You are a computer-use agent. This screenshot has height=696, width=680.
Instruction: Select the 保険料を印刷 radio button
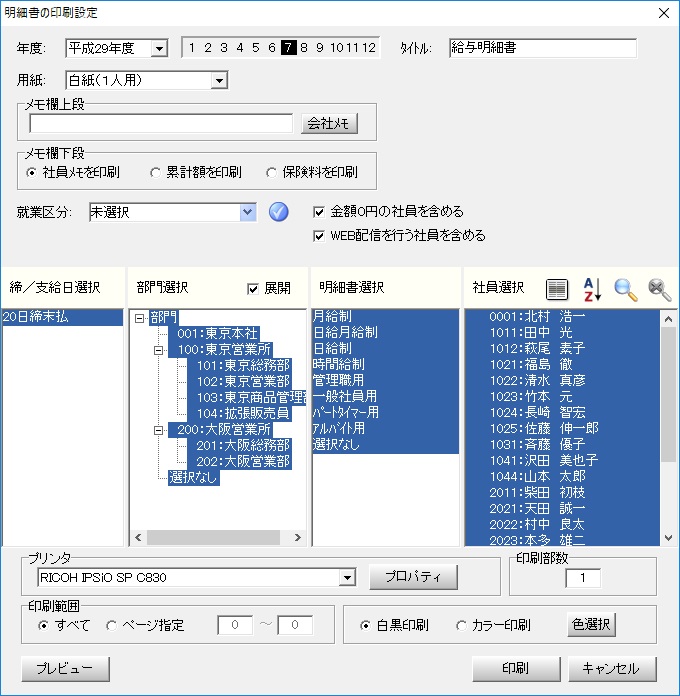(x=271, y=173)
